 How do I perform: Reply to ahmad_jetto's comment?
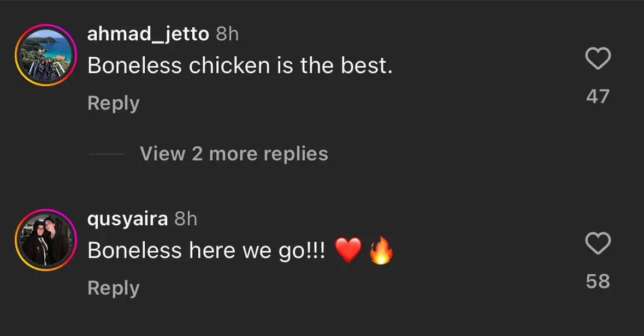[x=114, y=103]
